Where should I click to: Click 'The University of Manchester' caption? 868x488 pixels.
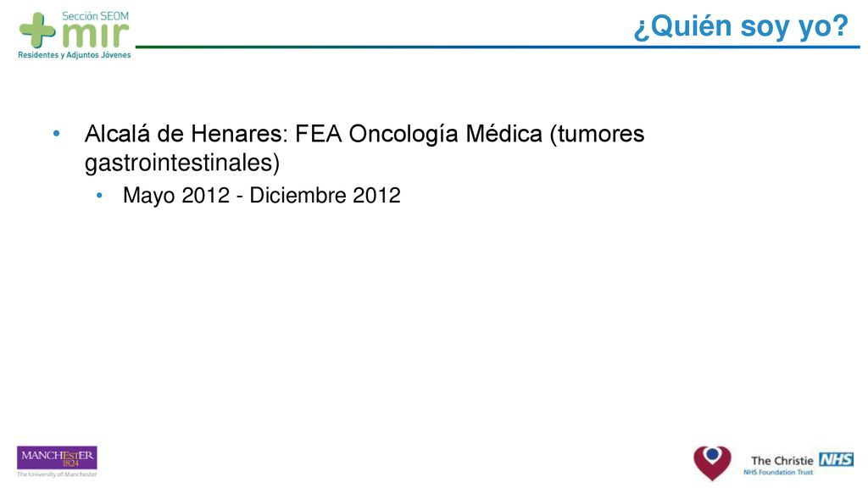coord(57,474)
